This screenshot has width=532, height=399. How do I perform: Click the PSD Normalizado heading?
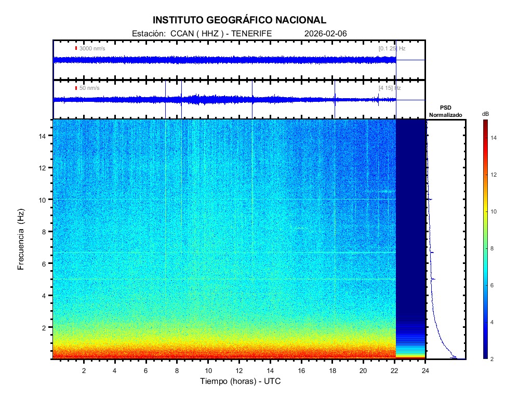pos(445,111)
